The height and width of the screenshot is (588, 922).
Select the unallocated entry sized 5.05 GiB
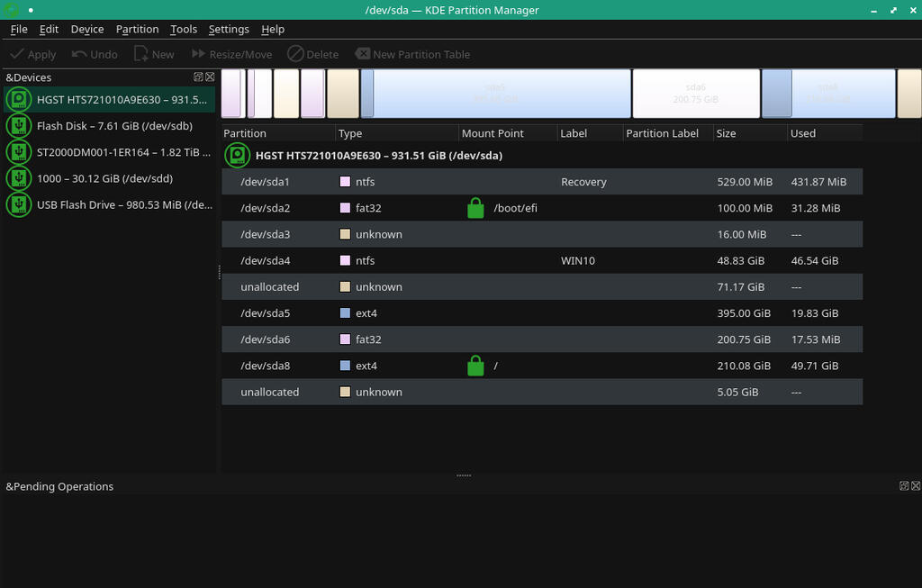270,393
